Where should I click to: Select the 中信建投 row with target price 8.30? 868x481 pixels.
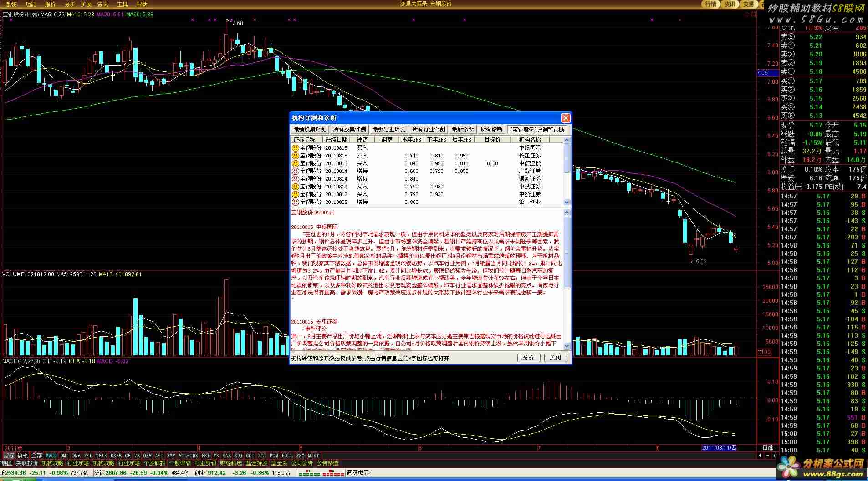click(427, 163)
